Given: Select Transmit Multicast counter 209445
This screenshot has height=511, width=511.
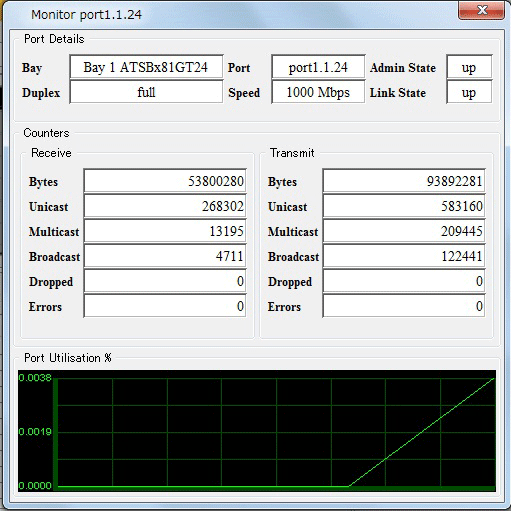Looking at the screenshot, I should tap(404, 231).
